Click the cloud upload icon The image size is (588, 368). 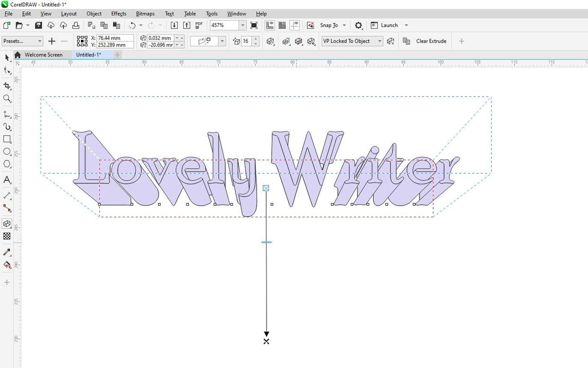click(x=63, y=25)
